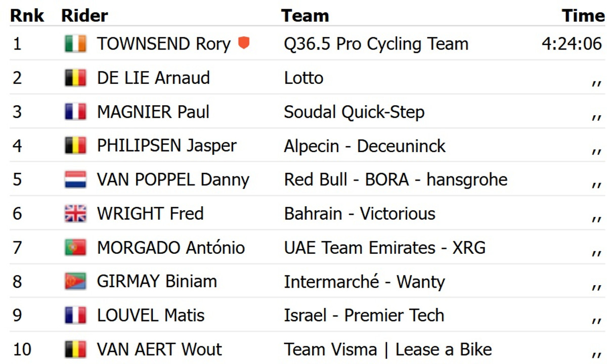Click the Eritrean flag next to Girmay
Image resolution: width=607 pixels, height=364 pixels.
pos(75,282)
